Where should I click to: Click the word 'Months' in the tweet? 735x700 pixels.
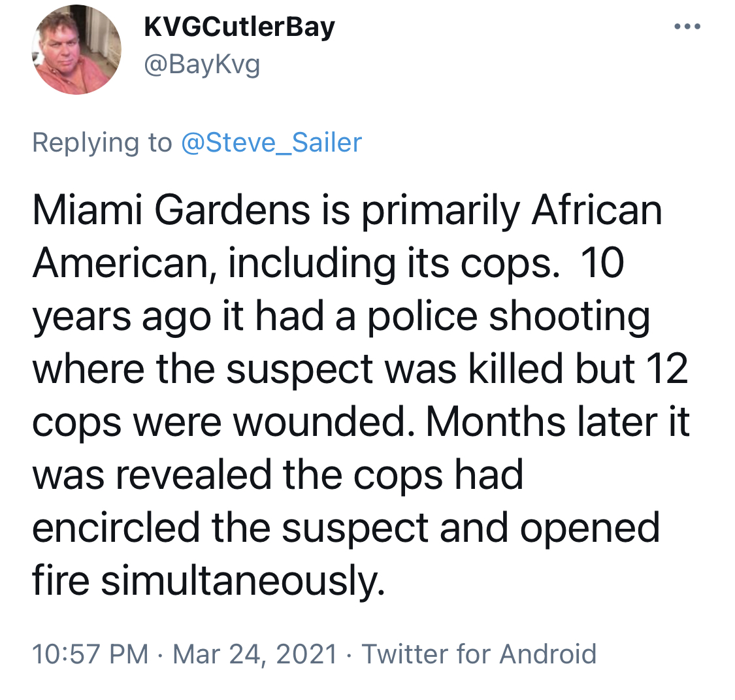tap(496, 422)
